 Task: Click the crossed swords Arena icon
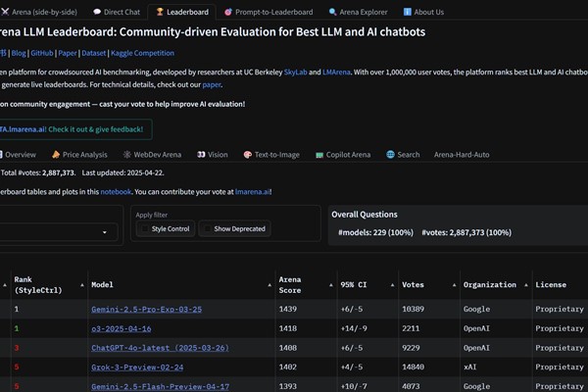[5, 12]
